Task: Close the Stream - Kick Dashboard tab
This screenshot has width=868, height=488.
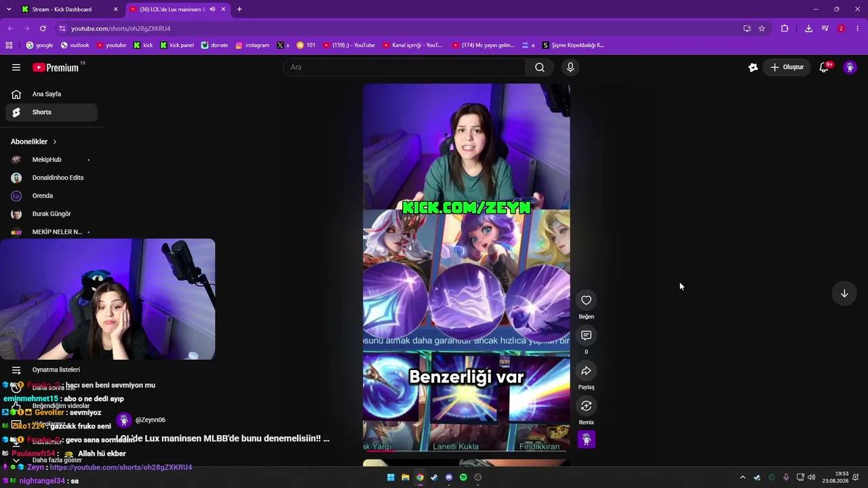Action: [116, 9]
